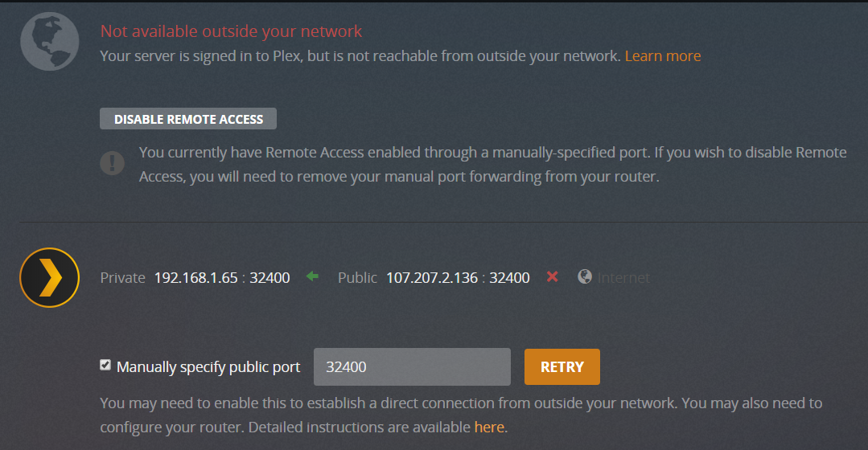The height and width of the screenshot is (450, 868).
Task: Click the public IP address 107.207.2.136
Action: pos(432,278)
